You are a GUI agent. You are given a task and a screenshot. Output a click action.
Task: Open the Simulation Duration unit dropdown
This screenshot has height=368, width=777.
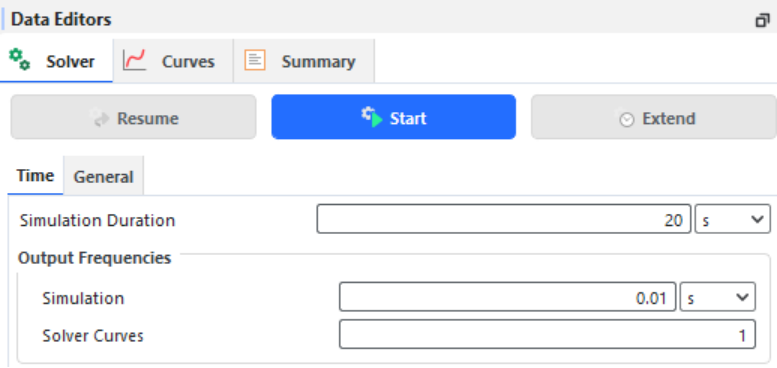click(733, 219)
